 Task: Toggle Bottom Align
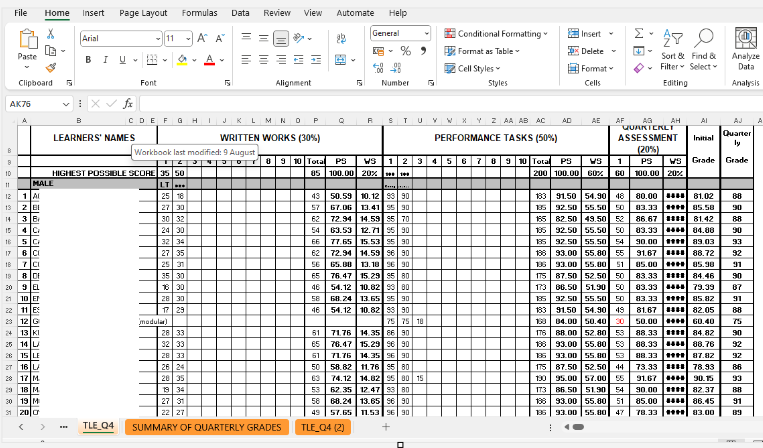pos(281,38)
